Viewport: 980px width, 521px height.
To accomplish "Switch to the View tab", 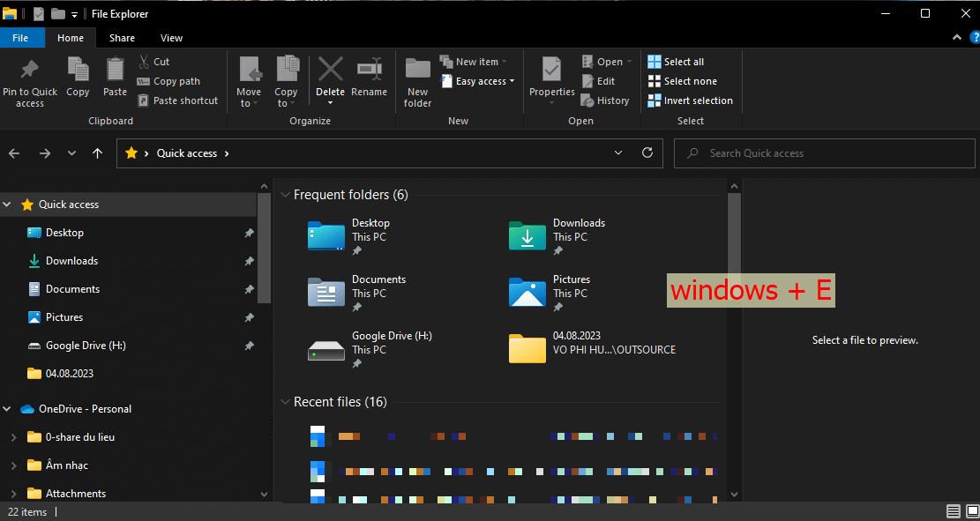I will point(171,38).
